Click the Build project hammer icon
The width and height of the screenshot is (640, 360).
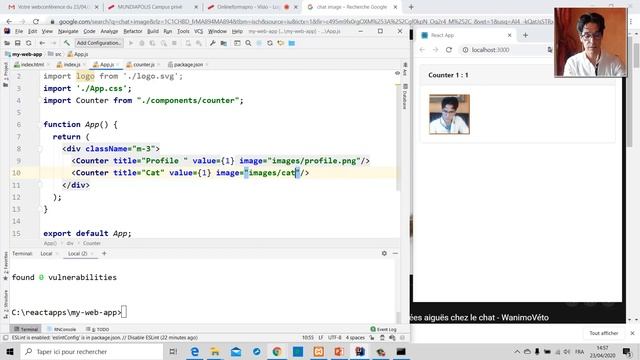click(x=67, y=43)
